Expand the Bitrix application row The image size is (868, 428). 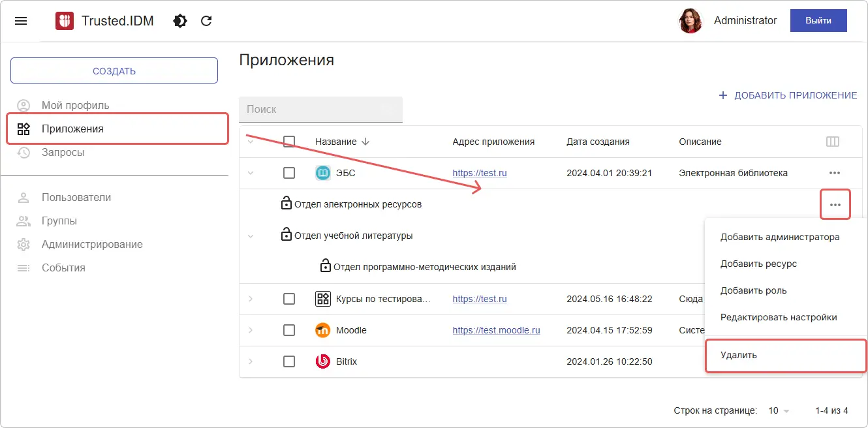click(x=251, y=361)
